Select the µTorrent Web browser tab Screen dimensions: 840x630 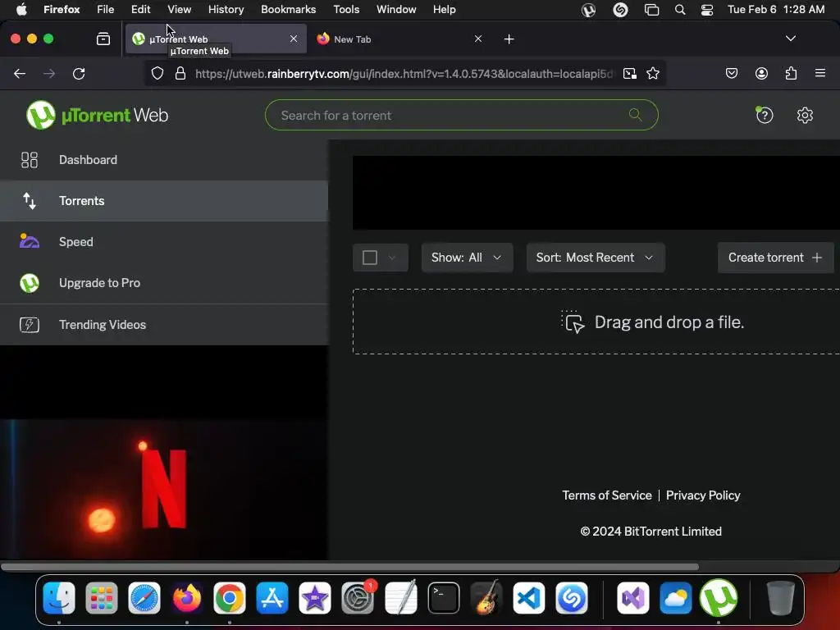pos(216,39)
